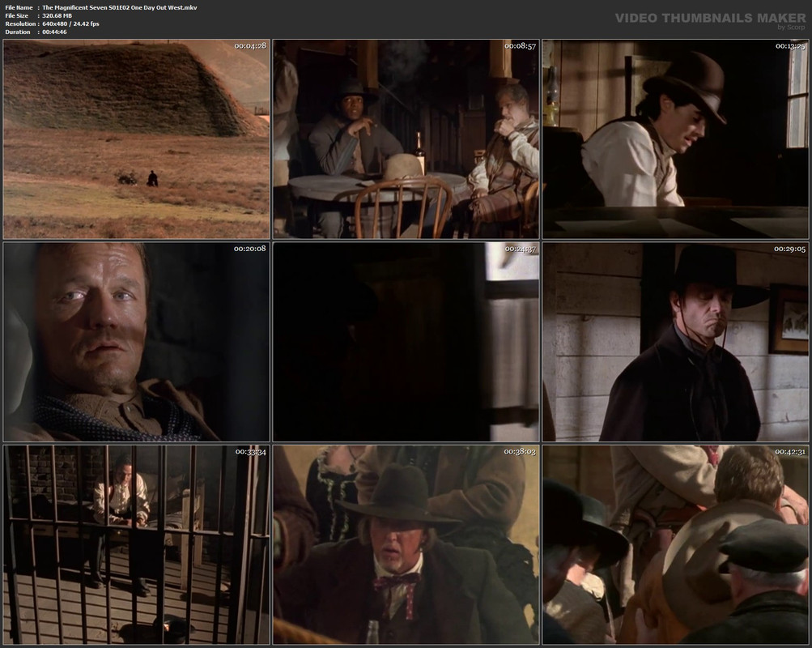Select the jail cell thumbnail at 00:33:34
The width and height of the screenshot is (812, 648).
tap(136, 544)
